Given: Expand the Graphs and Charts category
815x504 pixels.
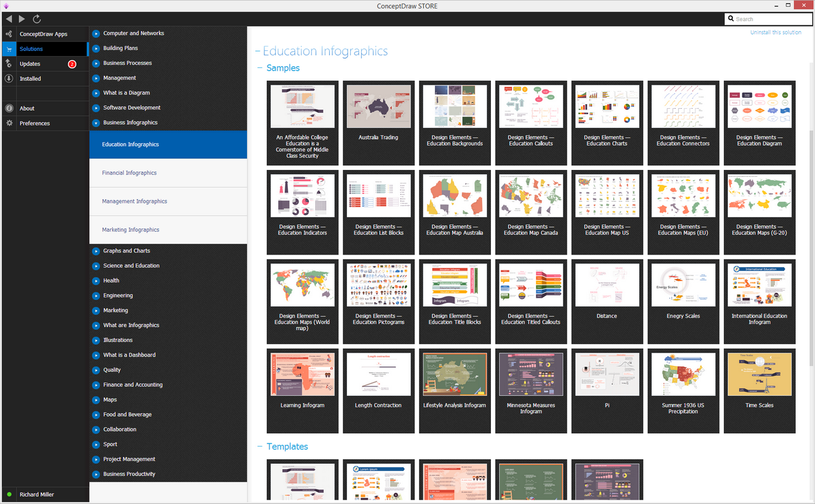Looking at the screenshot, I should tap(96, 251).
